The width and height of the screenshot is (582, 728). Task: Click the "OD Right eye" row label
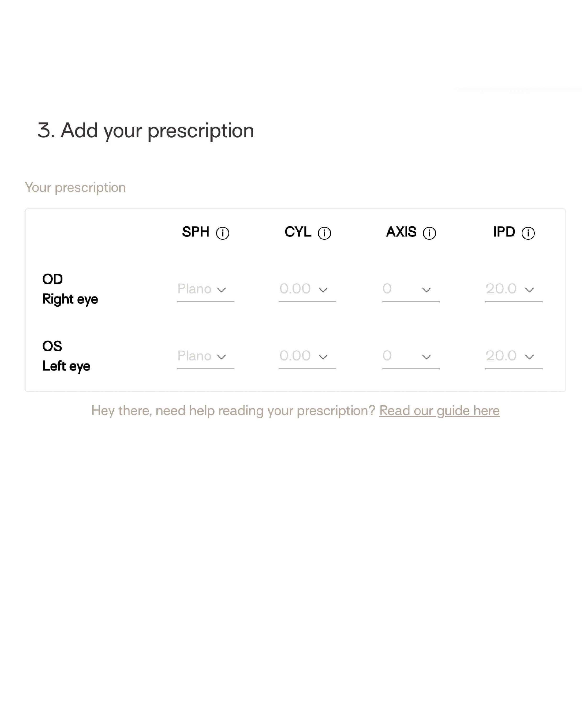coord(70,289)
